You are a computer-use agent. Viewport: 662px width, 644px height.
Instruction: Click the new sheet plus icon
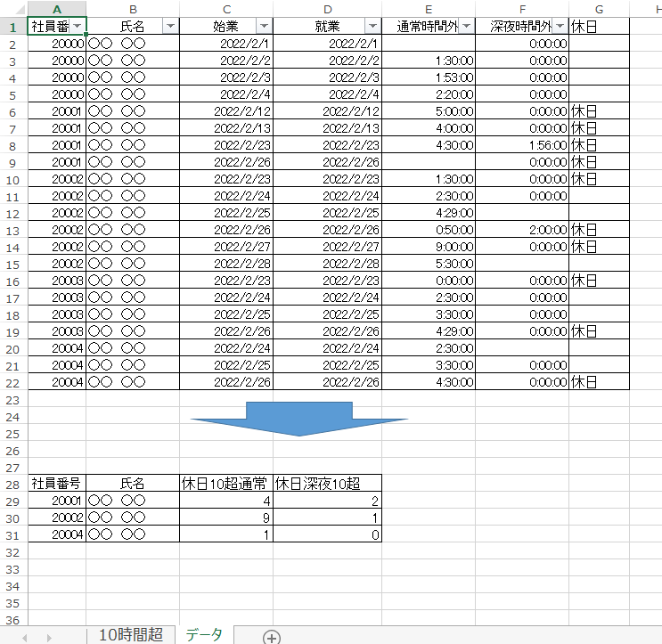[x=272, y=636]
